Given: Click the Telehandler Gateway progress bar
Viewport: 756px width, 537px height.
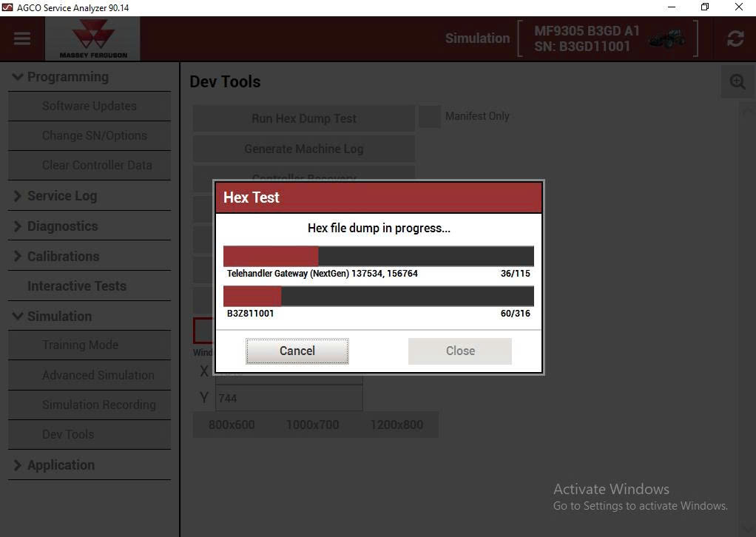Looking at the screenshot, I should [379, 257].
